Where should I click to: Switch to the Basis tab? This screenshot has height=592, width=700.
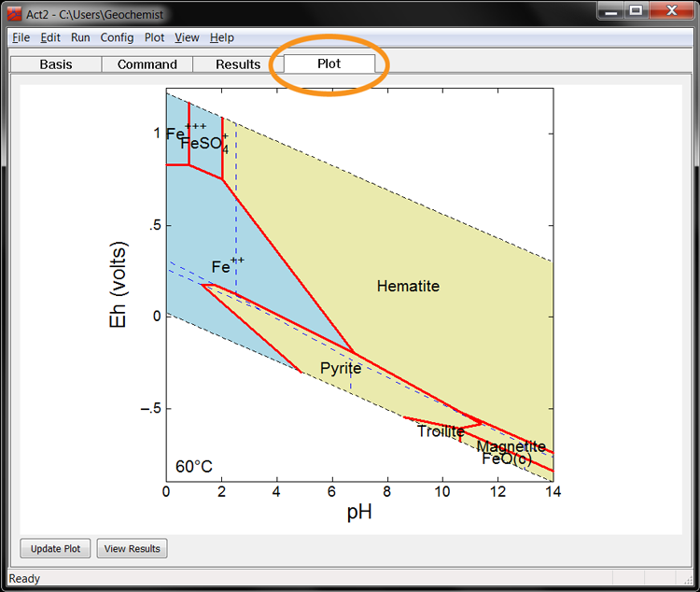(x=56, y=64)
